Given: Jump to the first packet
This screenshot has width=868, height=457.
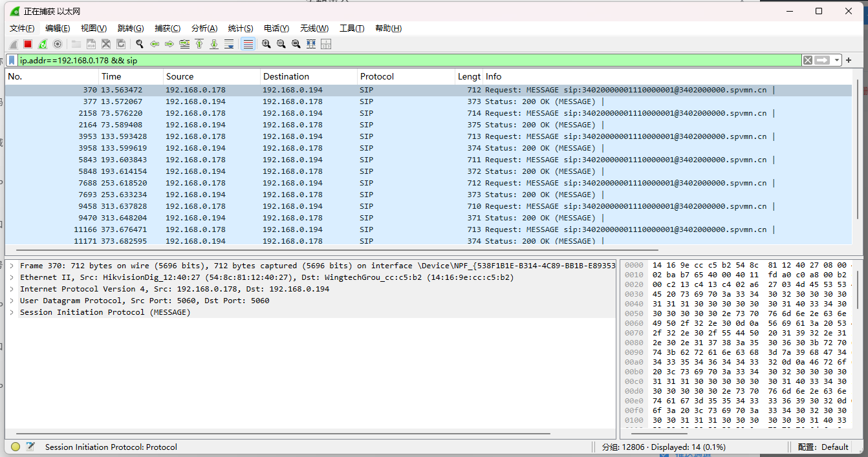Looking at the screenshot, I should pos(199,44).
